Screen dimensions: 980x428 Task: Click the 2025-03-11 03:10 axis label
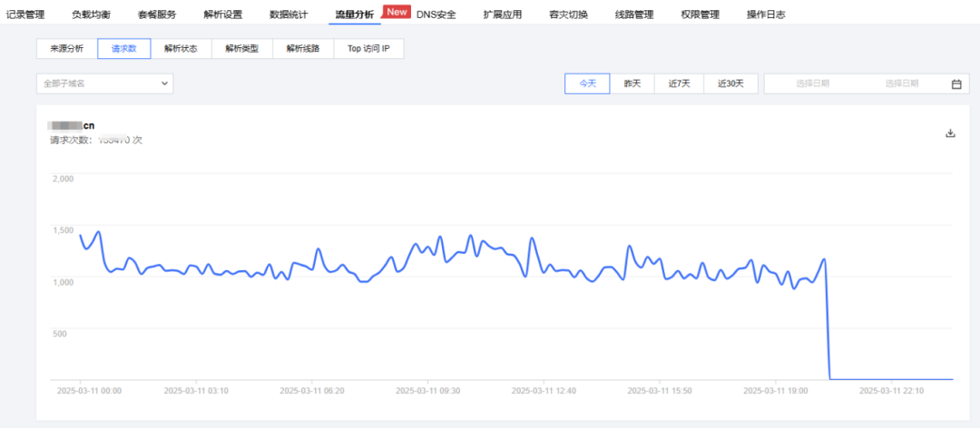coord(196,391)
